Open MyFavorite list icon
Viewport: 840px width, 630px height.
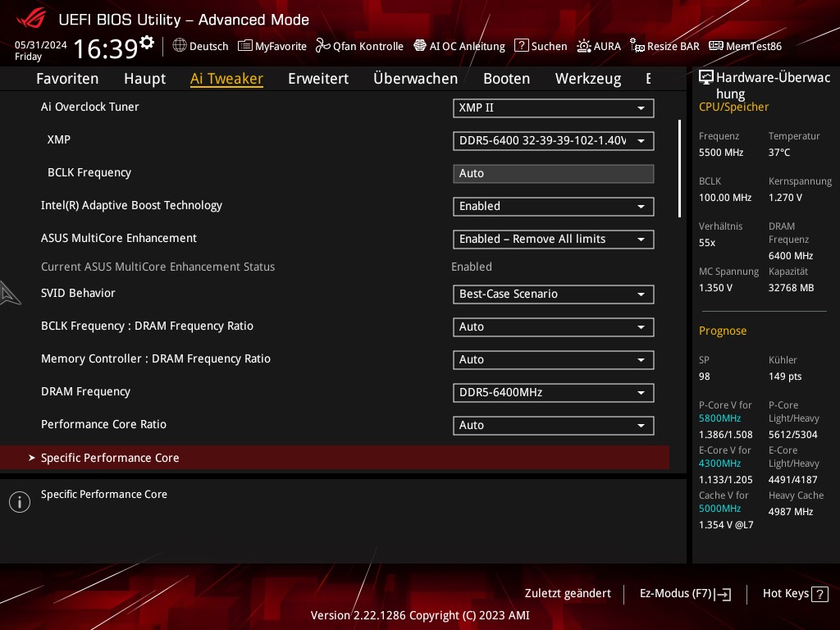click(244, 46)
